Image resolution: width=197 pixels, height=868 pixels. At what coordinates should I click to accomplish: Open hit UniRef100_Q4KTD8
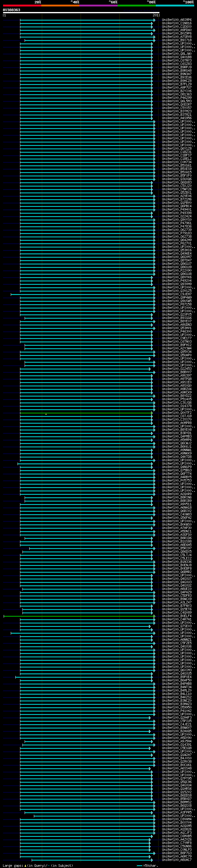(x=176, y=457)
